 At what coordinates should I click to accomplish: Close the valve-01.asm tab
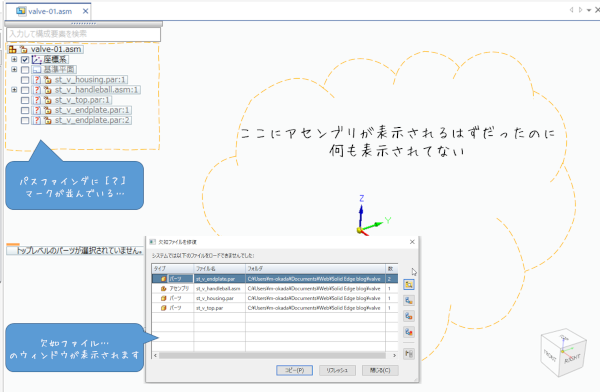(x=85, y=11)
